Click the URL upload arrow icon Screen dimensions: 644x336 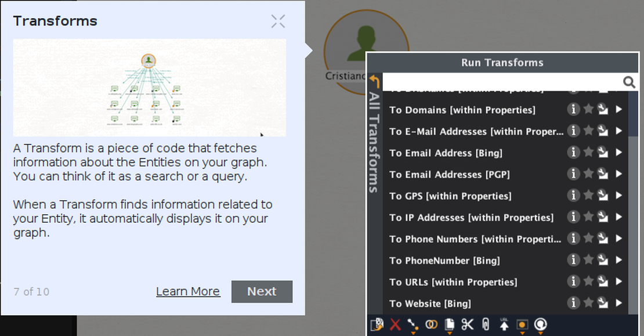pyautogui.click(x=504, y=324)
